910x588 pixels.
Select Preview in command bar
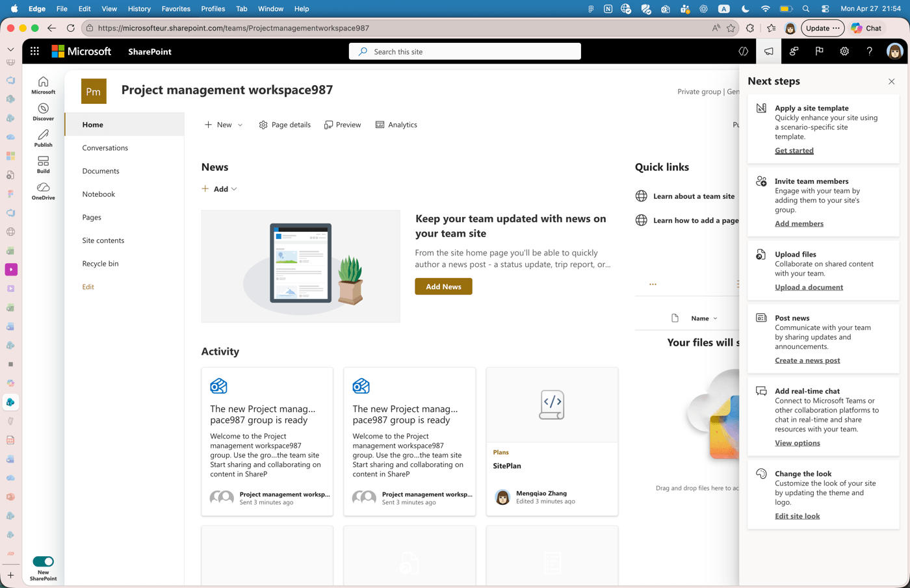coord(343,125)
